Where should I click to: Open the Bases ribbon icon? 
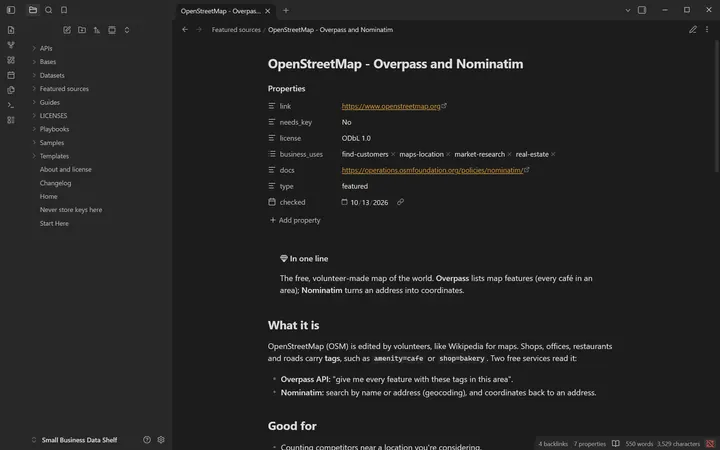tap(11, 120)
